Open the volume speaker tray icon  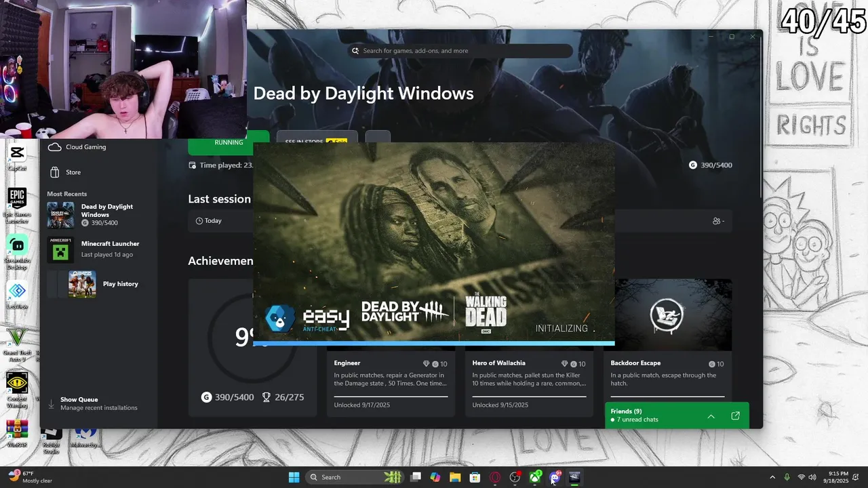(x=812, y=477)
